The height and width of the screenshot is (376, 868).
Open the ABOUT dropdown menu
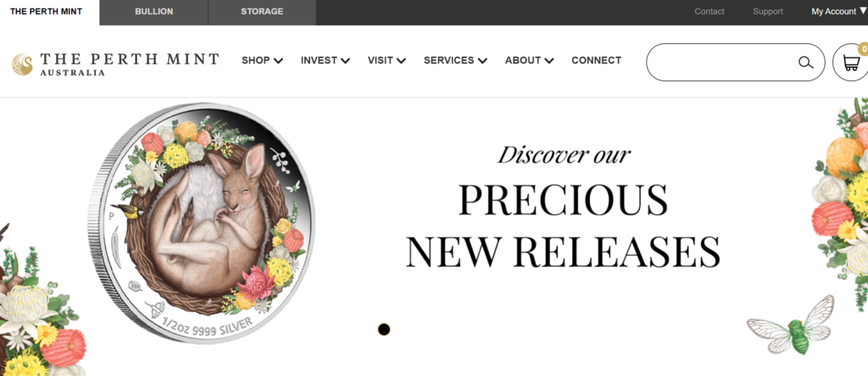[x=529, y=60]
